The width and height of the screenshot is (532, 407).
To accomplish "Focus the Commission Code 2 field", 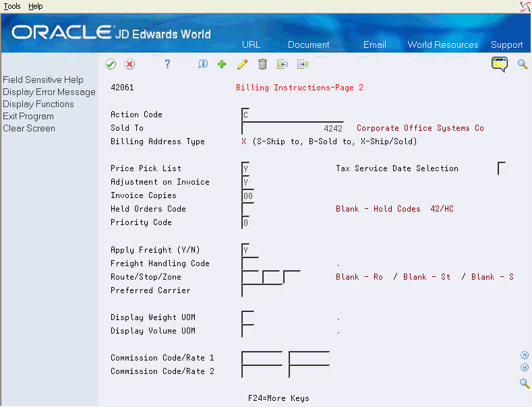I will [262, 371].
